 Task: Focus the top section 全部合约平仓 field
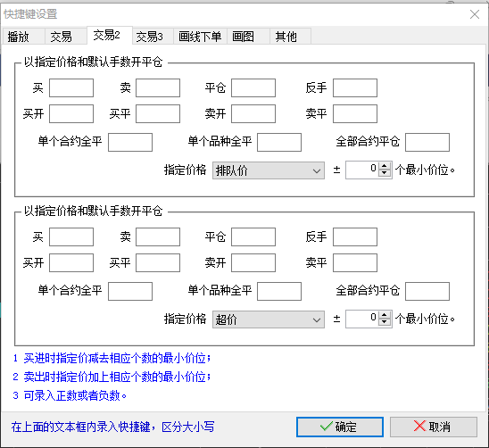tap(427, 142)
